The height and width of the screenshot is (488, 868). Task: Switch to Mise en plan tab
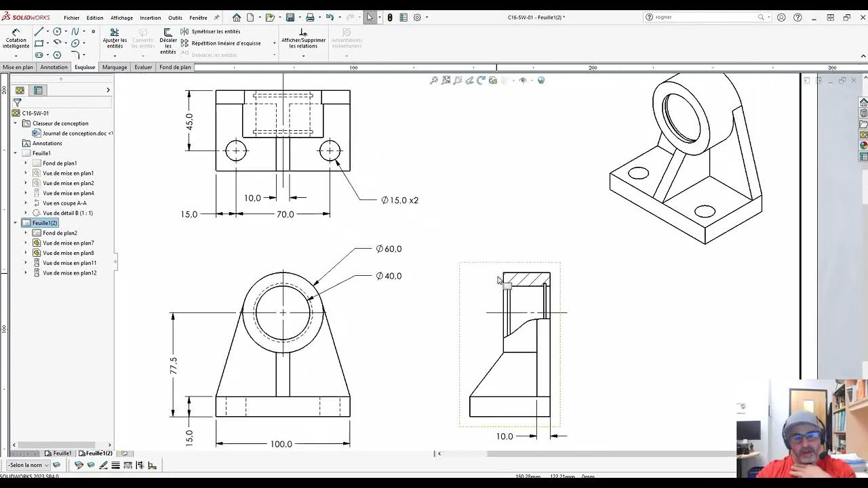click(x=18, y=67)
